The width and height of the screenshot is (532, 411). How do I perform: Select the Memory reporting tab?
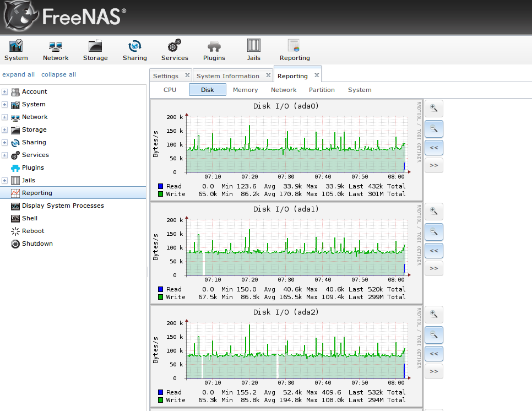[x=245, y=90]
